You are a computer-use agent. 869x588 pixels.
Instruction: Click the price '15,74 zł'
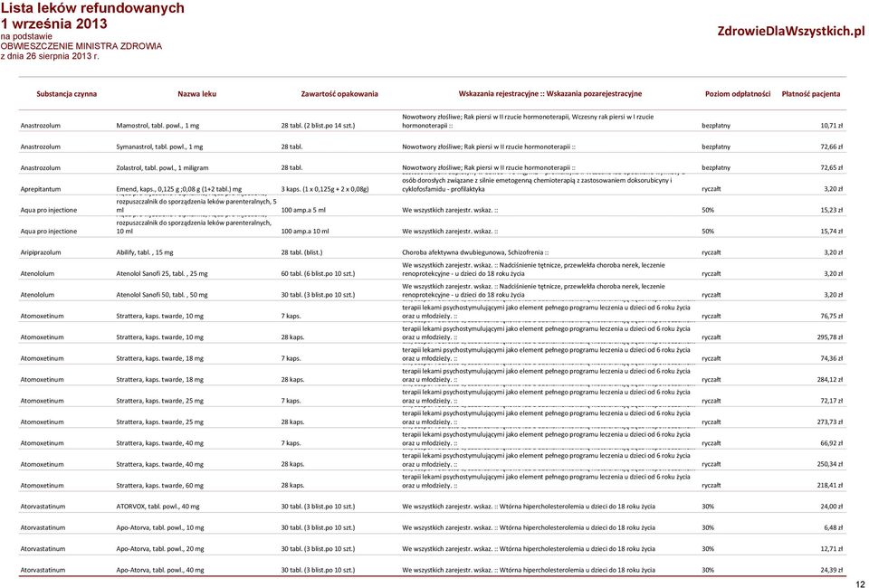(x=831, y=232)
